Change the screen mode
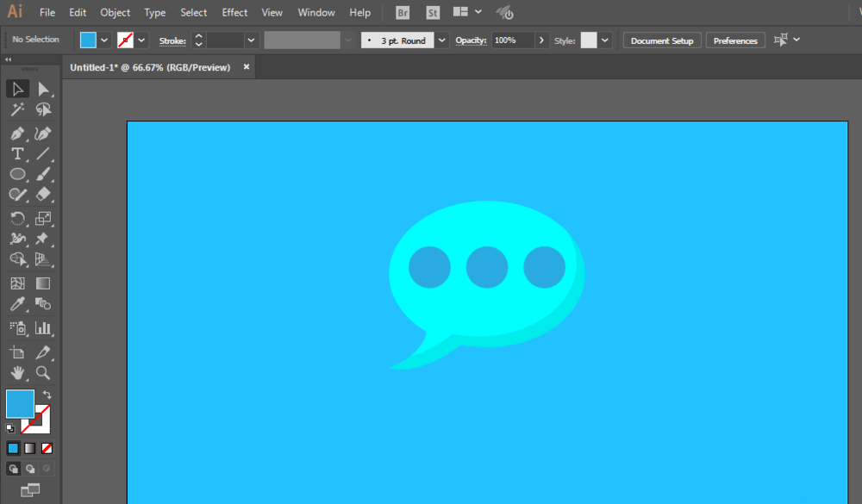This screenshot has width=862, height=504. point(30,489)
